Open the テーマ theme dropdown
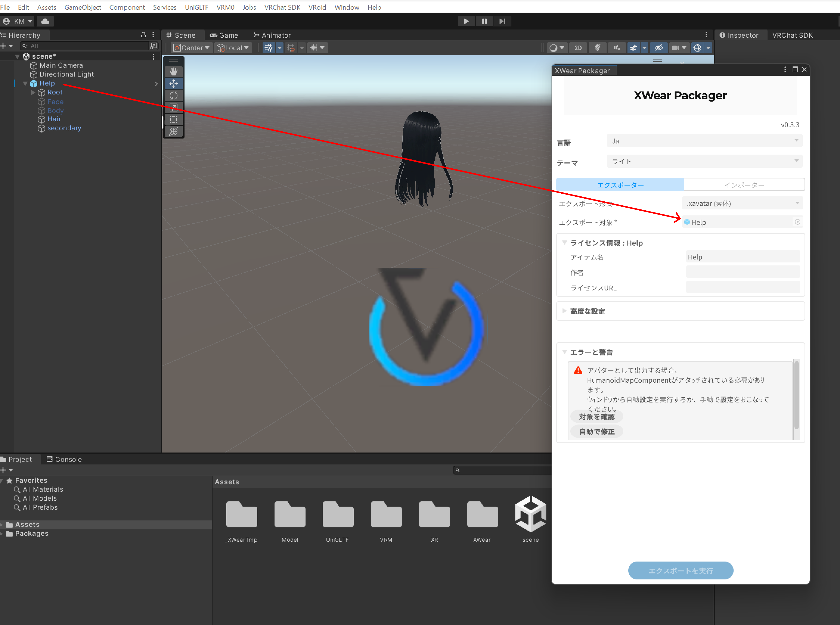 (x=705, y=161)
